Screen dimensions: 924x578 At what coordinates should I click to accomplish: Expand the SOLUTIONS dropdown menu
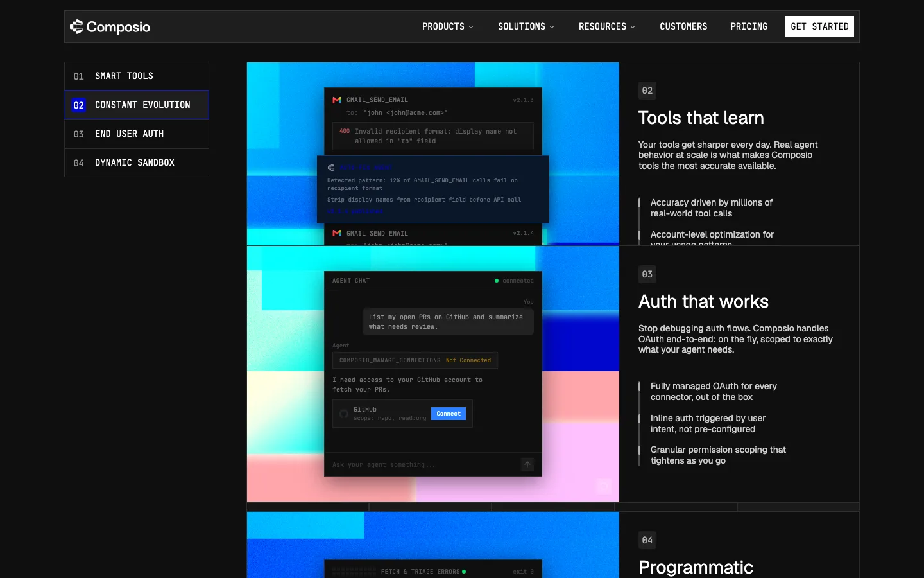pos(526,26)
